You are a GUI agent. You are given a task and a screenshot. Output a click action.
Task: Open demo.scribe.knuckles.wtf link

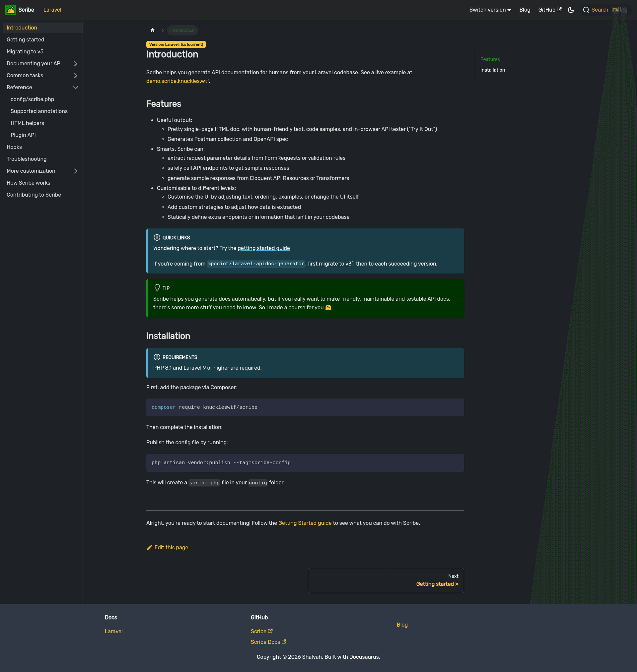coord(177,81)
